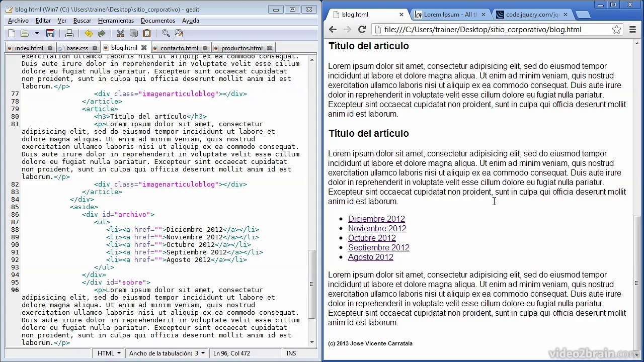The height and width of the screenshot is (362, 644).
Task: Open the tab width dropdown in status bar
Action: tap(167, 353)
